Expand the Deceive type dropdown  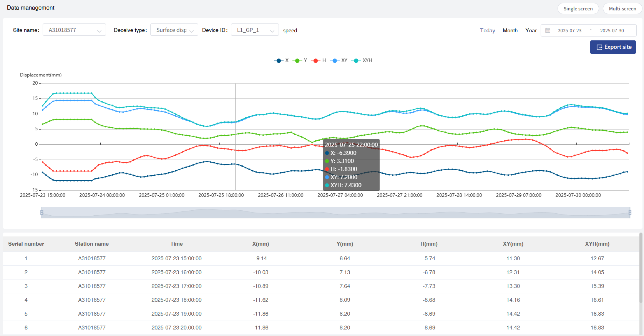click(x=174, y=30)
